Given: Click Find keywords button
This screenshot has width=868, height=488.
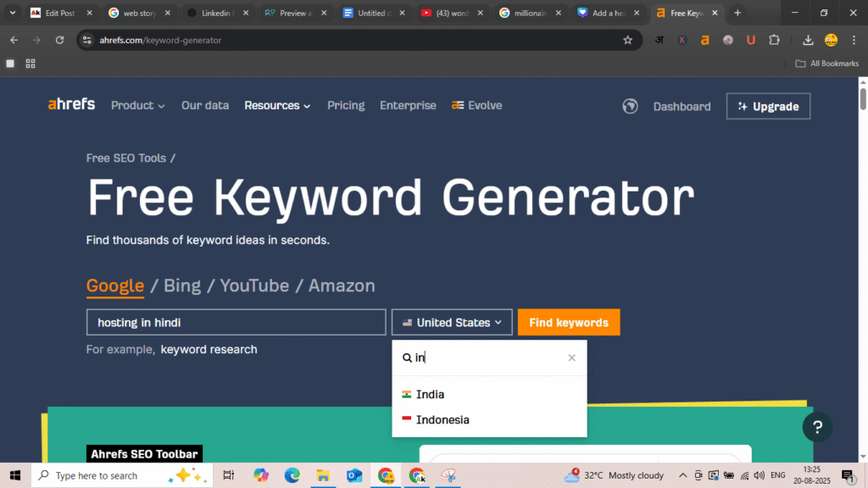Looking at the screenshot, I should pyautogui.click(x=569, y=323).
